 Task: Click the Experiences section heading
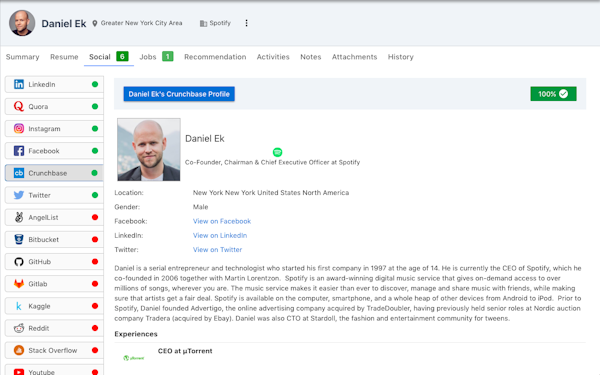136,334
